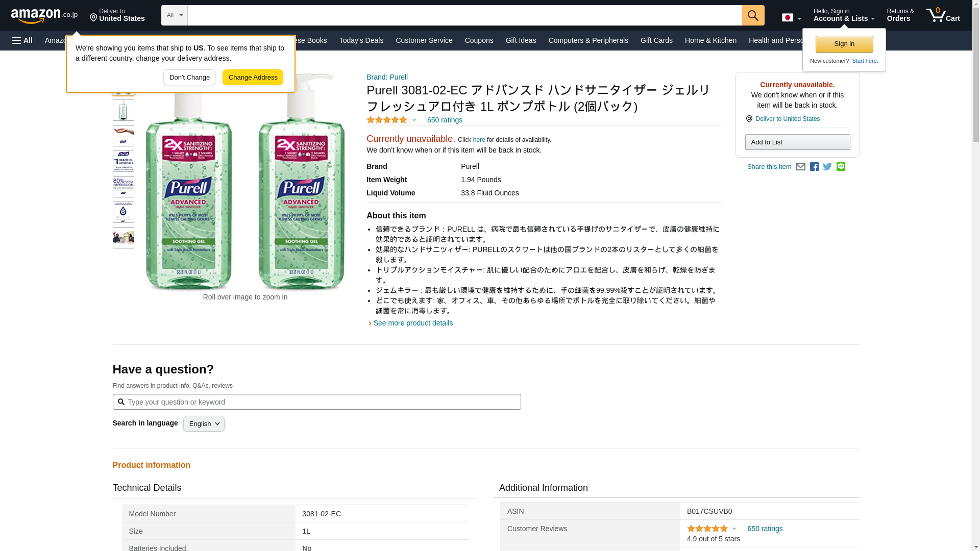The image size is (980, 551).
Task: Share this item on LINE
Action: coord(841,167)
